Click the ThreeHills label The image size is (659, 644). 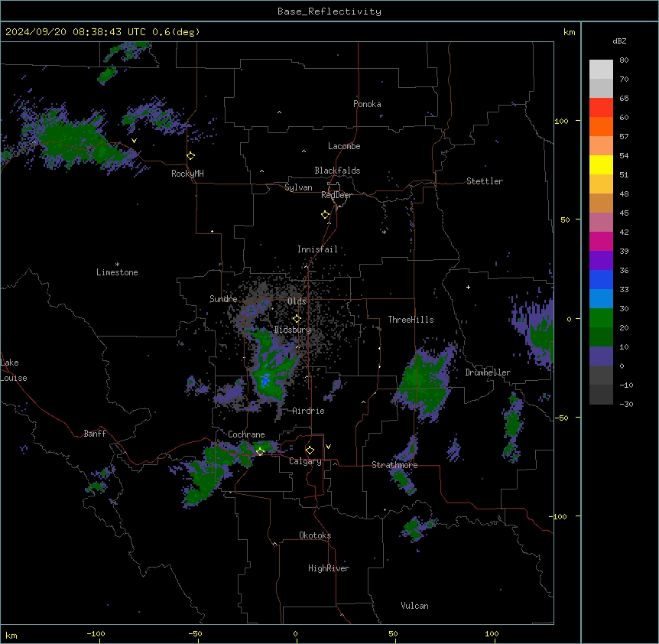411,320
